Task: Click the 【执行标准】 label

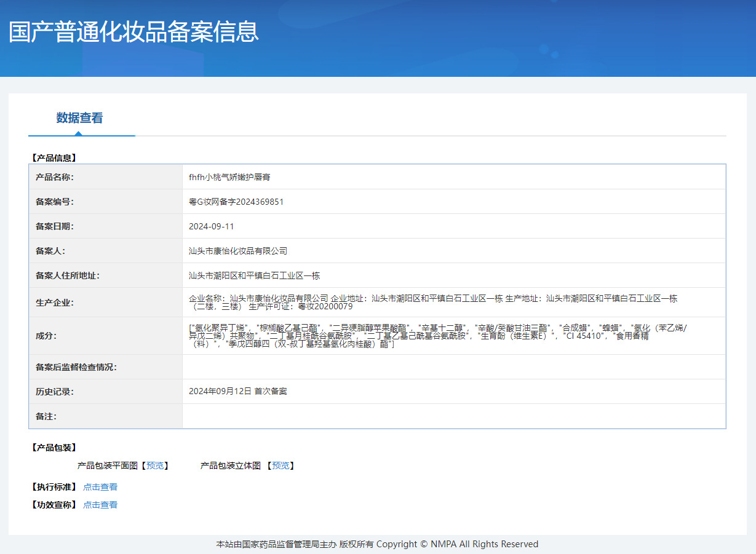Action: point(54,487)
